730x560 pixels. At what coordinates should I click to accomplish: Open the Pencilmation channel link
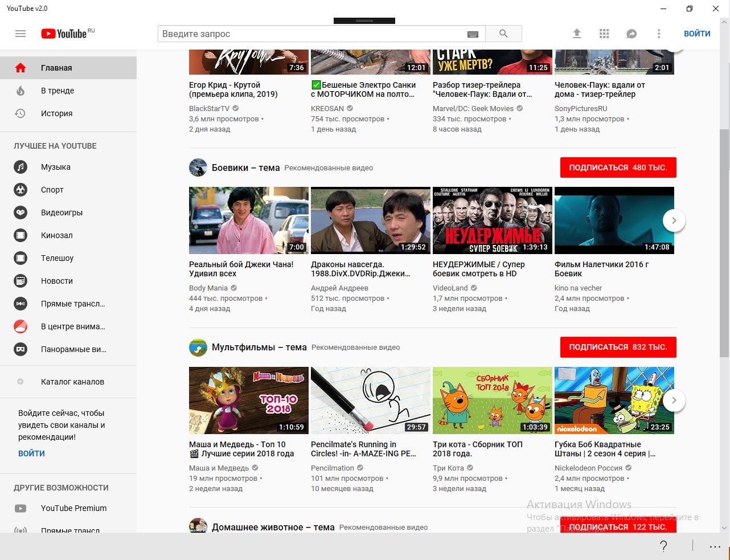pyautogui.click(x=333, y=468)
